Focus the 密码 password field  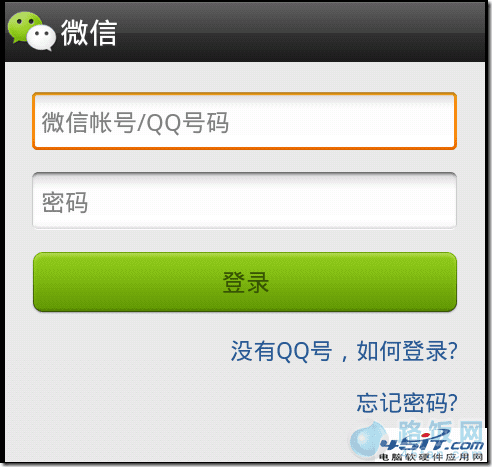pyautogui.click(x=244, y=200)
